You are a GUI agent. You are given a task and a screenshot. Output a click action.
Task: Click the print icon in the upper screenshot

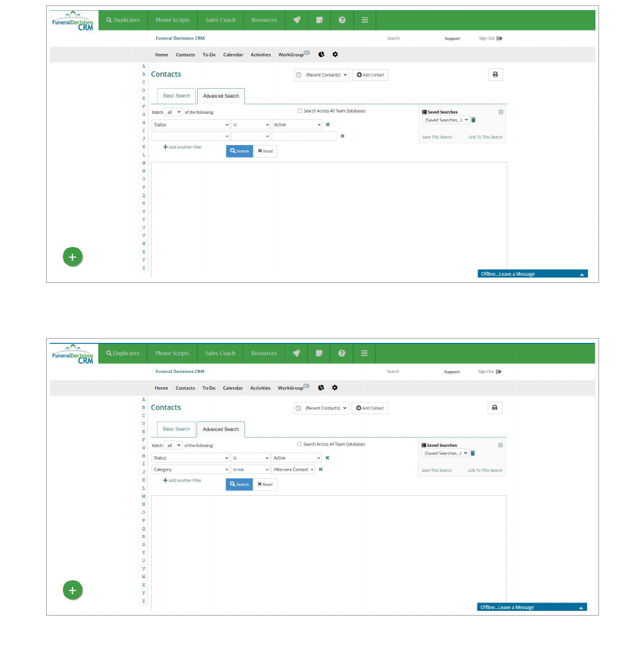point(495,75)
